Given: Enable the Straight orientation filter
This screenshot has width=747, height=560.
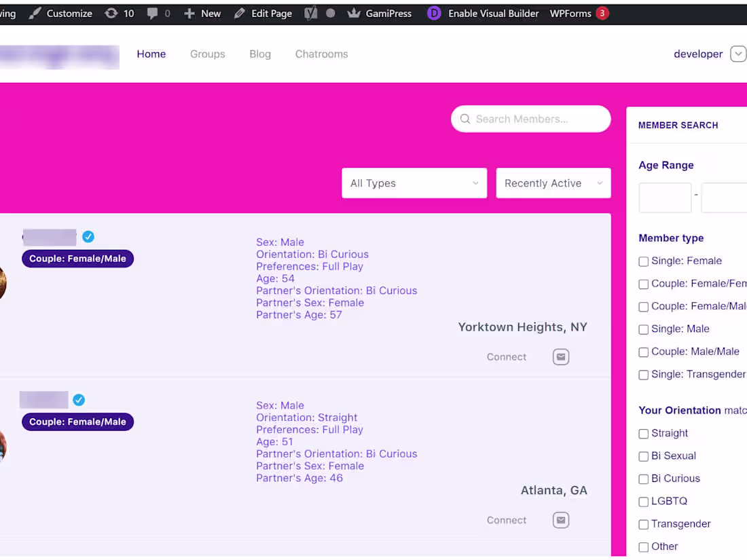Looking at the screenshot, I should 643,434.
